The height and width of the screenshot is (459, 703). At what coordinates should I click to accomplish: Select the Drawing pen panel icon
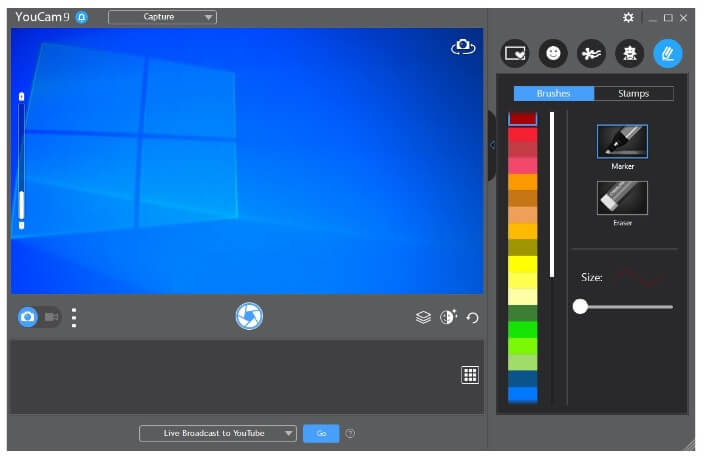tap(668, 54)
